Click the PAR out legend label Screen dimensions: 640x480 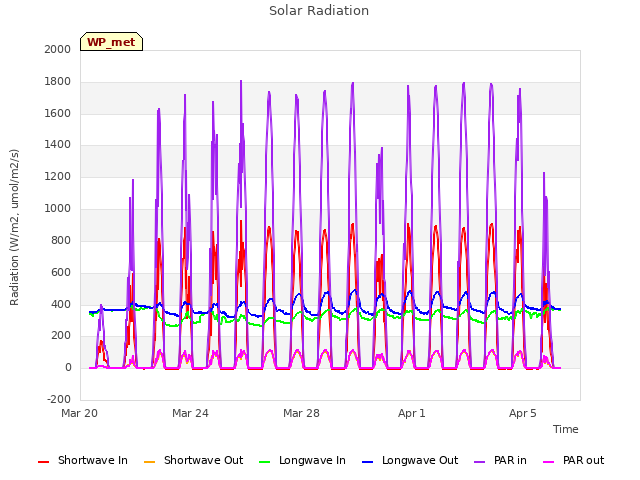click(x=583, y=460)
